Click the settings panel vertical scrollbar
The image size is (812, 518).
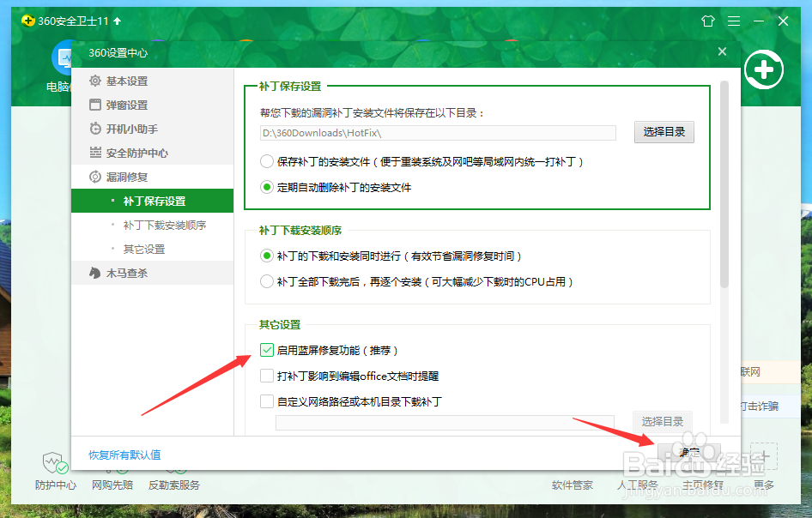(x=724, y=184)
